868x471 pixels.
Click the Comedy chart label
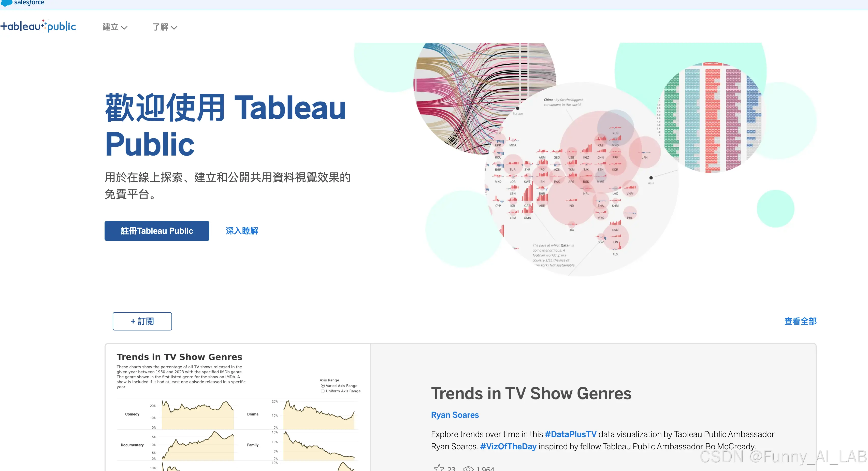(132, 414)
